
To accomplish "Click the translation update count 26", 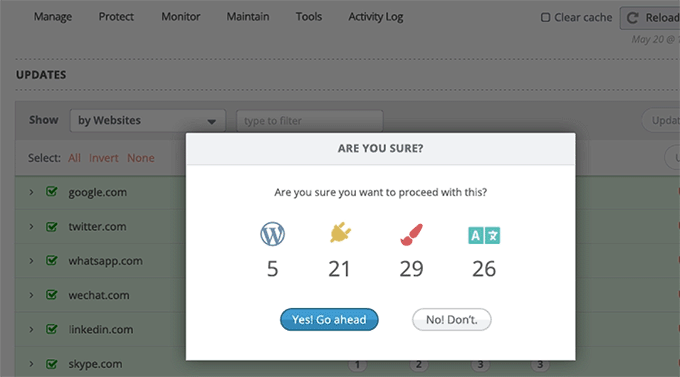I will pos(484,269).
